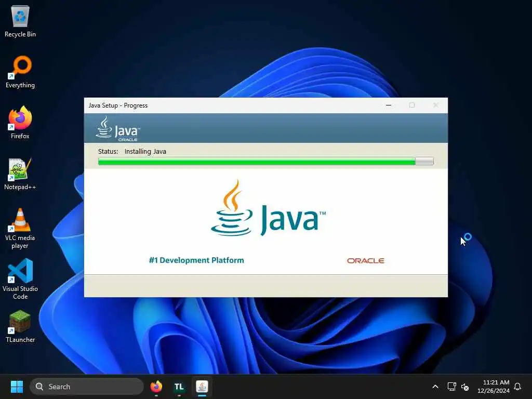
Task: Click the muted volume tray icon
Action: 465,387
